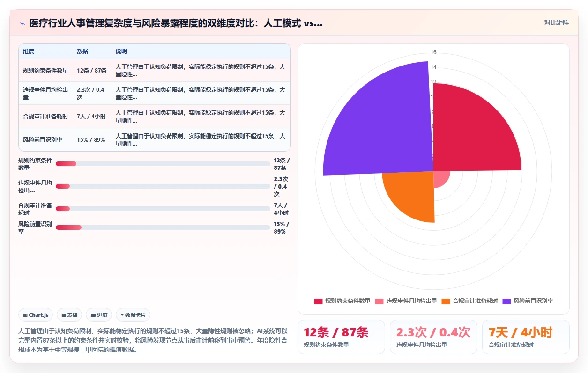Open the 数据卡片 chip

coord(133,315)
